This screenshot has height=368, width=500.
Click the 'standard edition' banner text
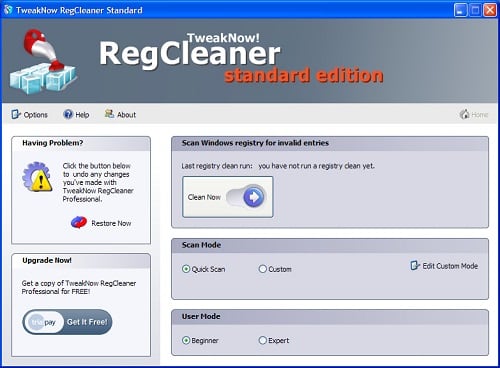point(304,75)
